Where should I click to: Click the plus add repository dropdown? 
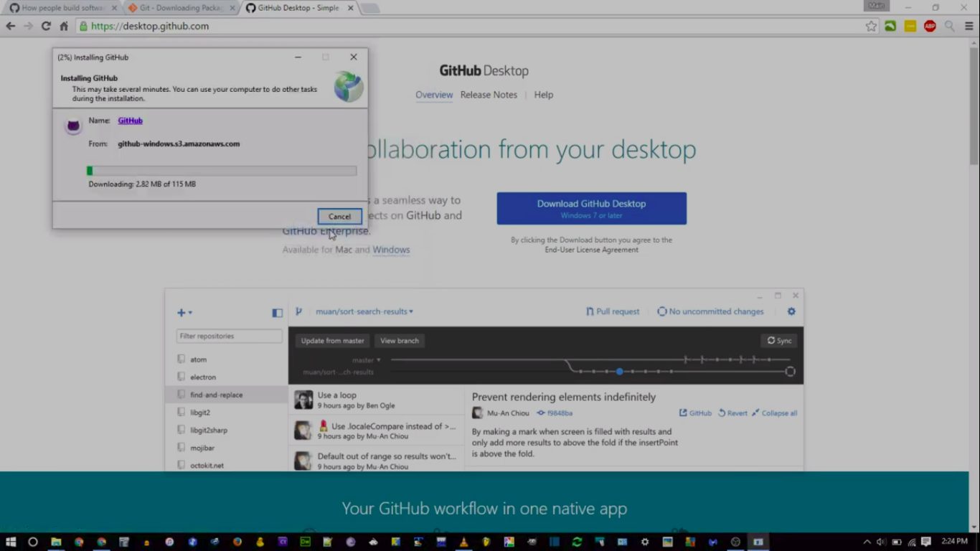coord(184,313)
